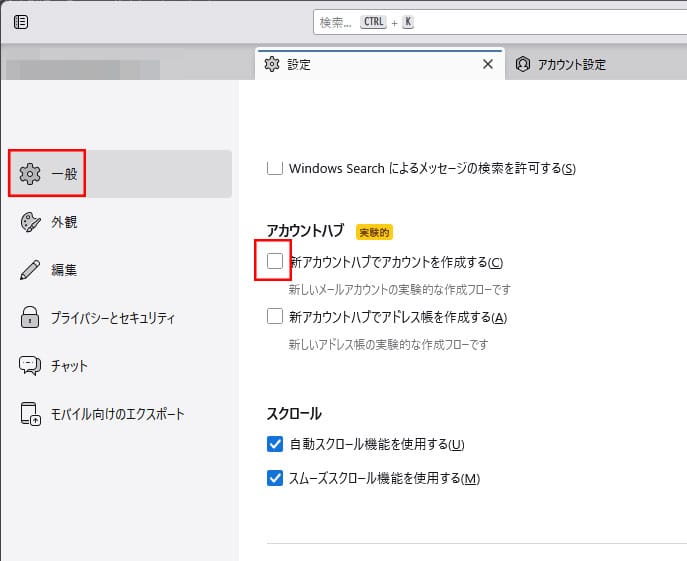This screenshot has height=561, width=687.
Task: Click the padlock icon for プライバシーとセキュリティ
Action: click(30, 317)
